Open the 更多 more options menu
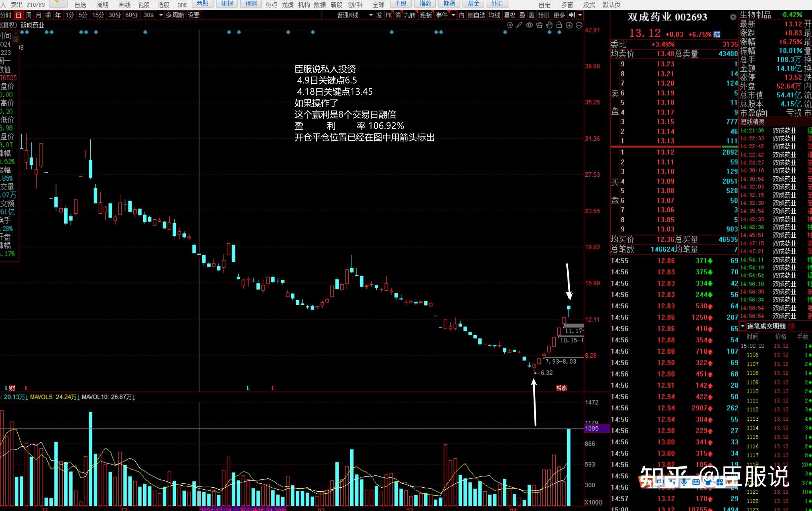Viewport: 812px width, 511px height. (559, 15)
